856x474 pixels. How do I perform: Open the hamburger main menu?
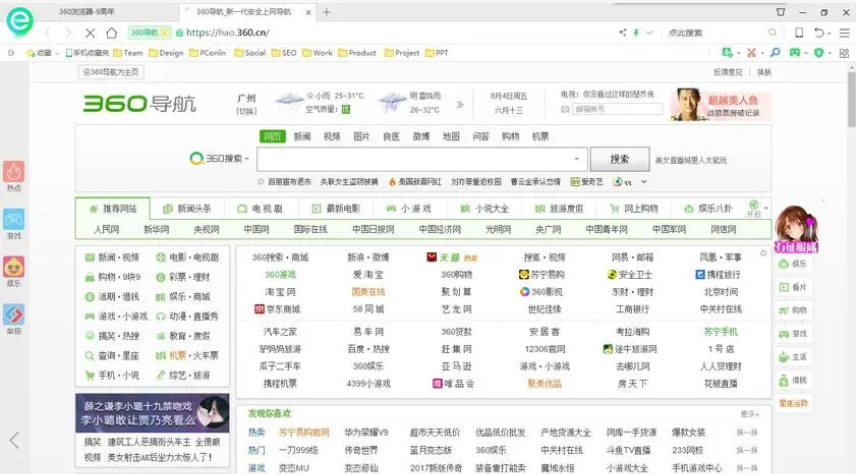[844, 33]
